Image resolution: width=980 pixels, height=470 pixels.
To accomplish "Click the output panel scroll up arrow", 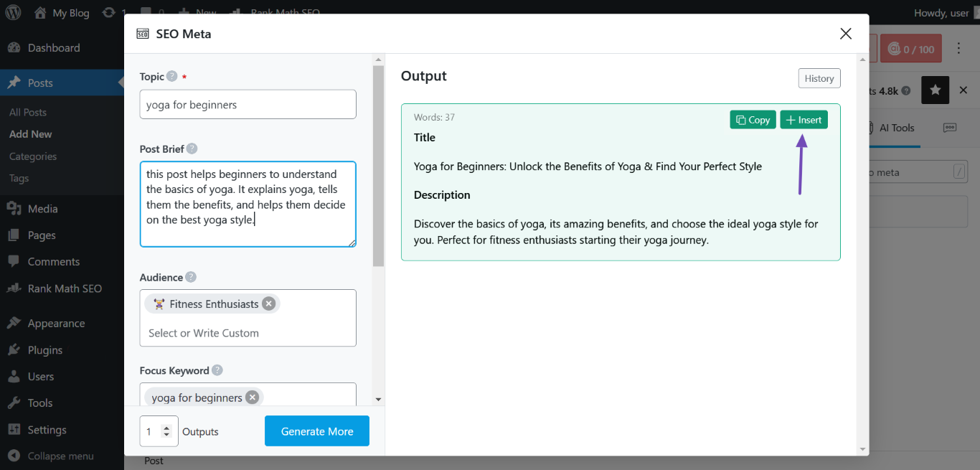I will [x=863, y=60].
